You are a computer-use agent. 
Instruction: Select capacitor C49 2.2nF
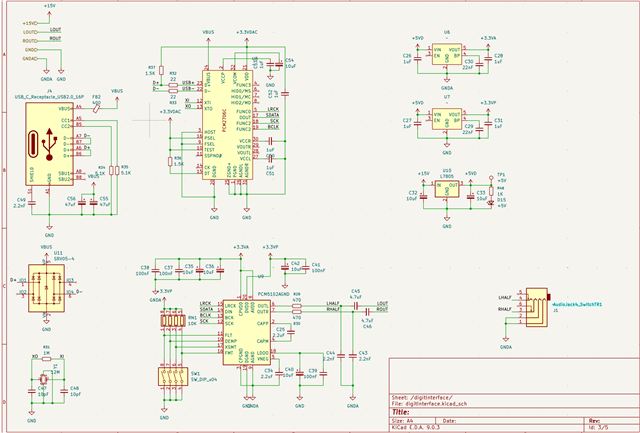(x=32, y=203)
